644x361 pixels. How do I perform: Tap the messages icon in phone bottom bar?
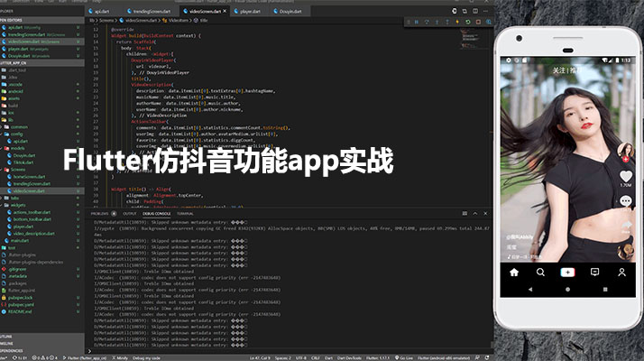[x=594, y=273]
